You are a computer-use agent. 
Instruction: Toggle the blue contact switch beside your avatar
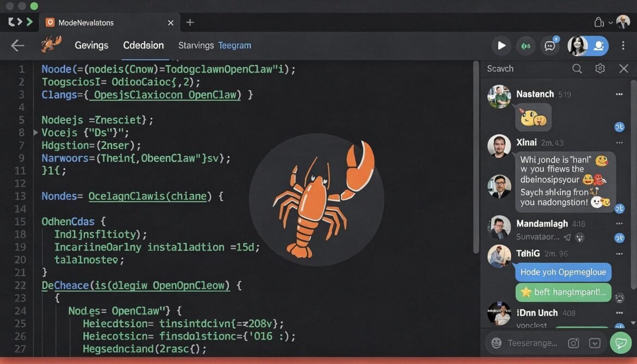(x=598, y=46)
